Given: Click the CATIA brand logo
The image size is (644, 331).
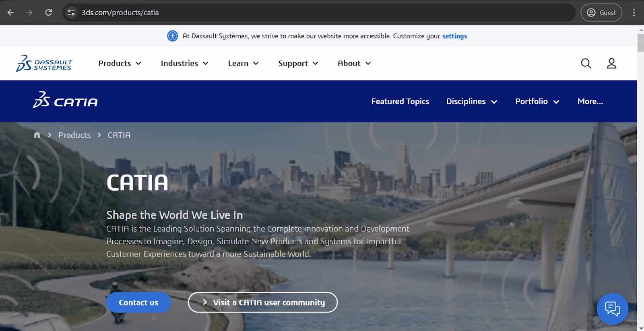Looking at the screenshot, I should 65,100.
